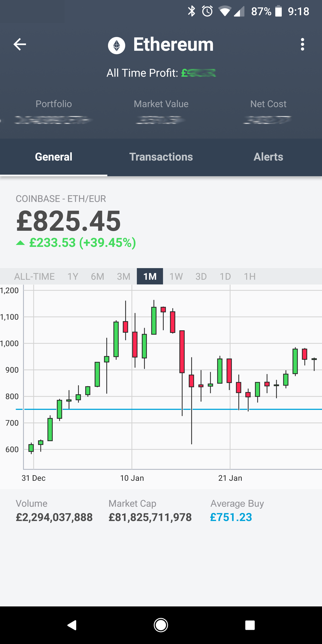This screenshot has width=322, height=644.
Task: Tap Market Cap value £81,825,711,978
Action: (x=150, y=517)
